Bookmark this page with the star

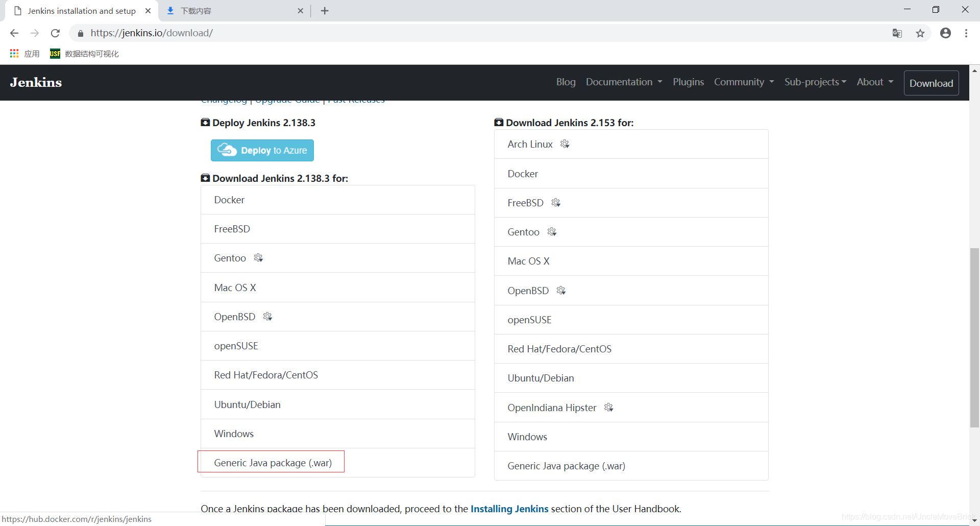920,33
